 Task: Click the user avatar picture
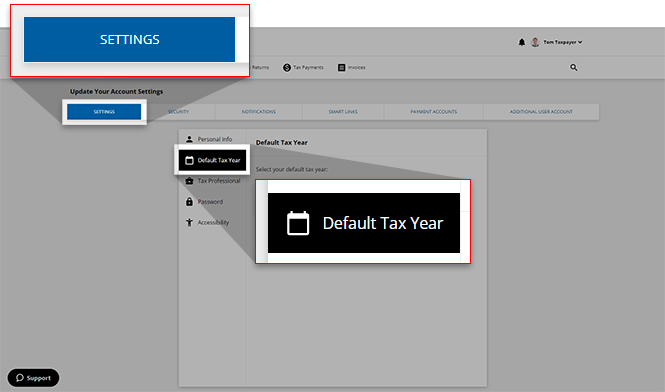pos(535,42)
